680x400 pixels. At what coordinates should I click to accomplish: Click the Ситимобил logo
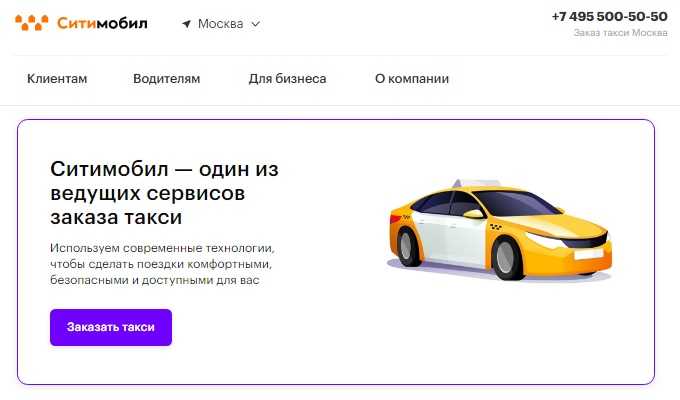81,23
